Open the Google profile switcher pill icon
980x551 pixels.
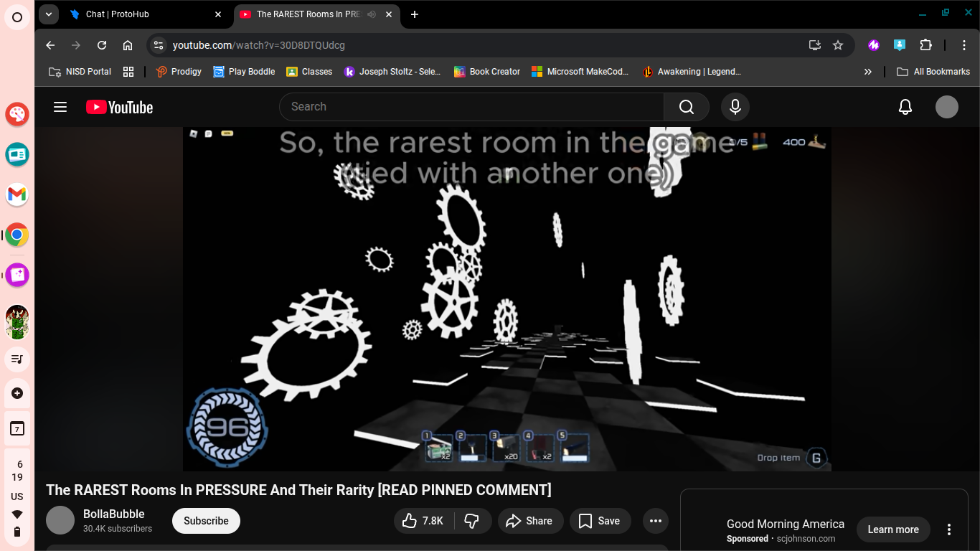[158, 44]
